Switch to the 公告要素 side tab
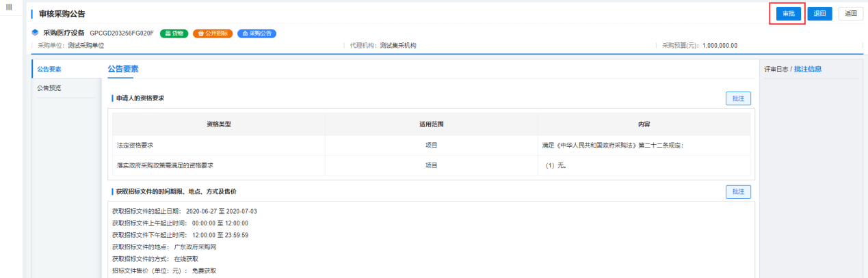This screenshot has width=868, height=278. coord(49,68)
